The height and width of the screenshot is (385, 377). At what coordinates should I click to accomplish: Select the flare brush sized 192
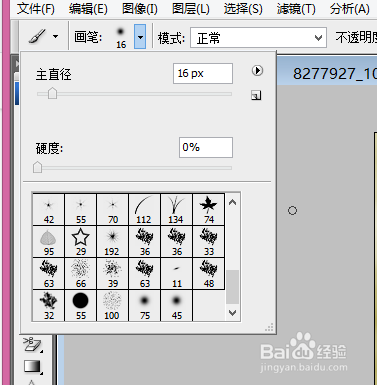click(x=113, y=242)
